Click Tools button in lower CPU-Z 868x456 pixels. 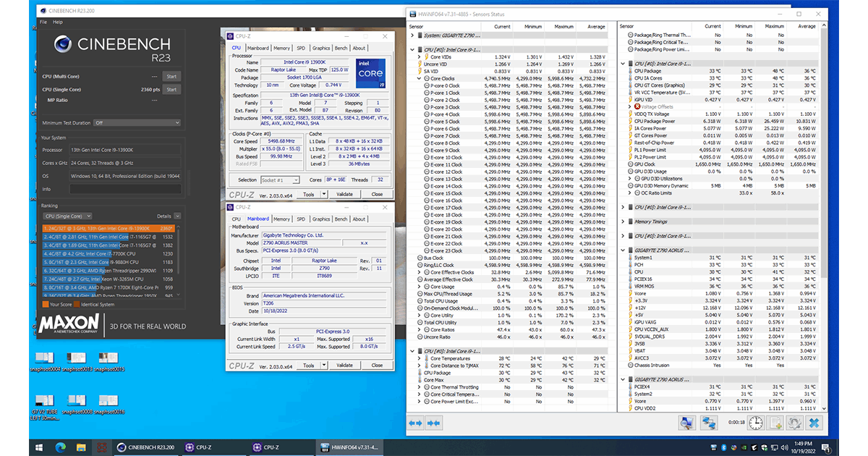[x=309, y=366]
